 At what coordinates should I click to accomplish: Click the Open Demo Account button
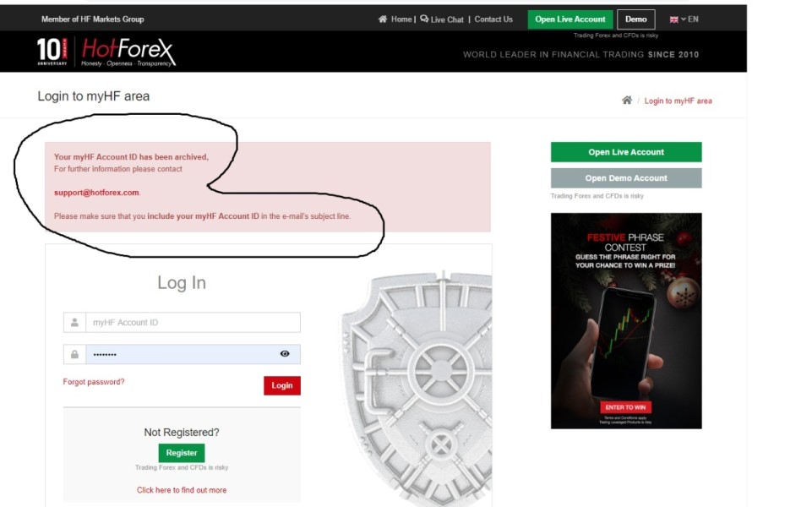tap(626, 178)
